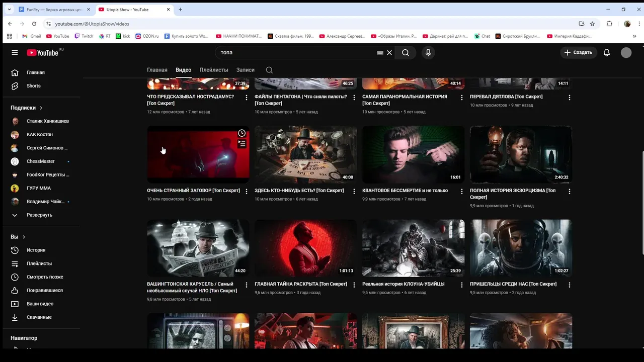Viewport: 644px width, 362px height.
Task: Open the keyboard icon in search box
Action: [x=380, y=52]
